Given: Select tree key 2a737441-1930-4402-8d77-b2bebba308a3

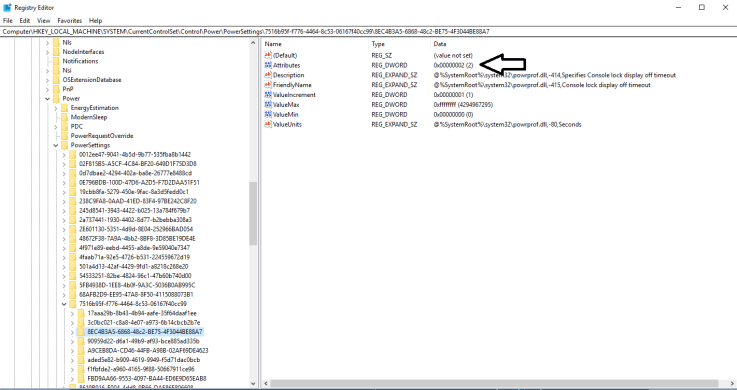Looking at the screenshot, I should tap(135, 220).
